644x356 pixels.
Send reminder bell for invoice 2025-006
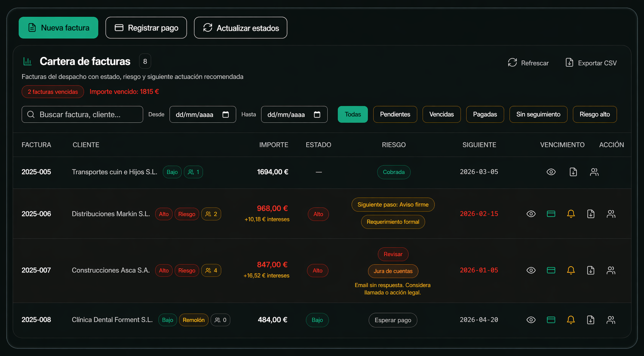tap(571, 214)
